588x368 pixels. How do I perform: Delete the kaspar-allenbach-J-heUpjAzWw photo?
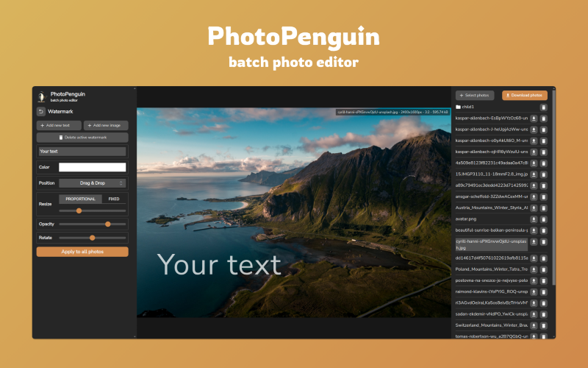click(543, 130)
